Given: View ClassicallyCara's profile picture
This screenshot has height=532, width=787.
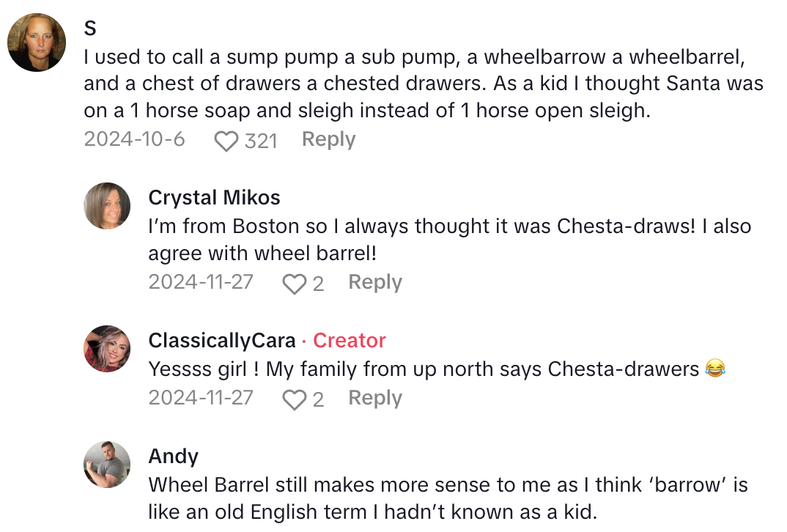Looking at the screenshot, I should [x=107, y=349].
